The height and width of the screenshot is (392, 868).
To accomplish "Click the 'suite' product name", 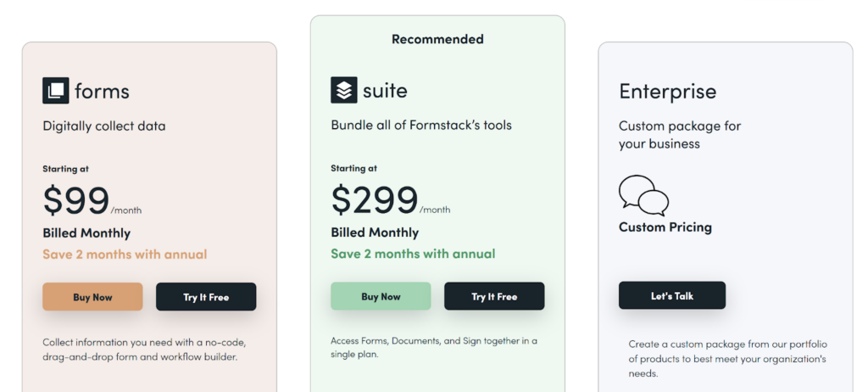I will [385, 91].
